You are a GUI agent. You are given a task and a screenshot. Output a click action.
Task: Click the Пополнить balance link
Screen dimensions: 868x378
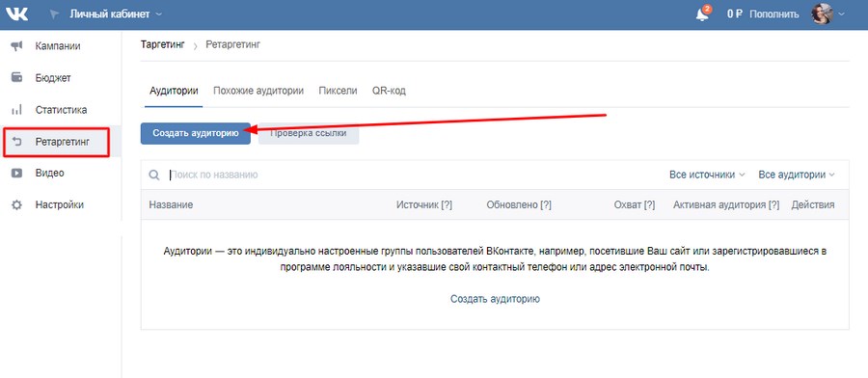(x=773, y=14)
